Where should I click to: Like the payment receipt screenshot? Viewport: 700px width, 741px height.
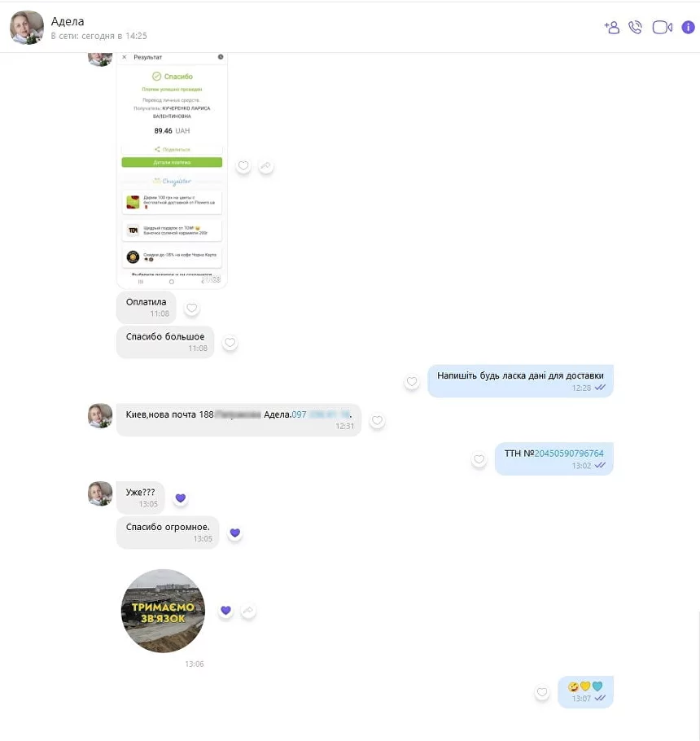pos(243,166)
